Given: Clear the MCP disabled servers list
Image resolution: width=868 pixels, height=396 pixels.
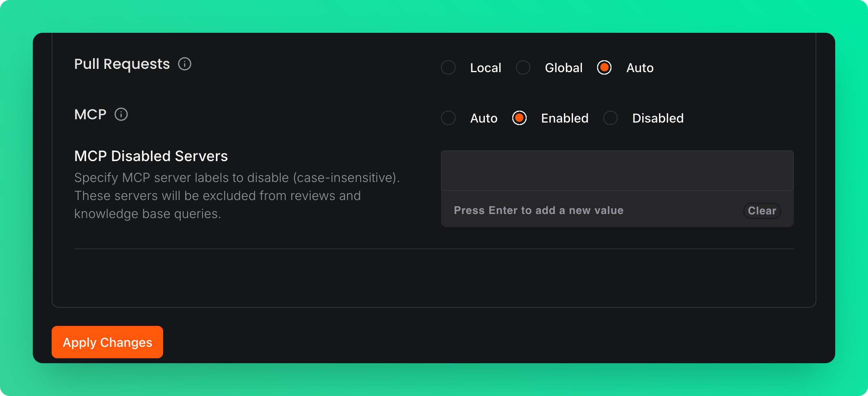Looking at the screenshot, I should pos(761,211).
